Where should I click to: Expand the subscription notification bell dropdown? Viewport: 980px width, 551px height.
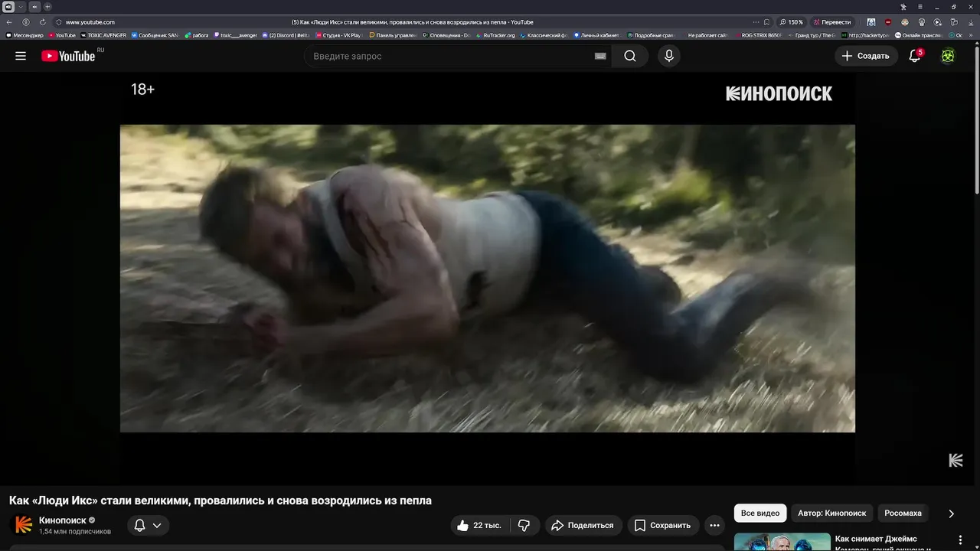148,525
